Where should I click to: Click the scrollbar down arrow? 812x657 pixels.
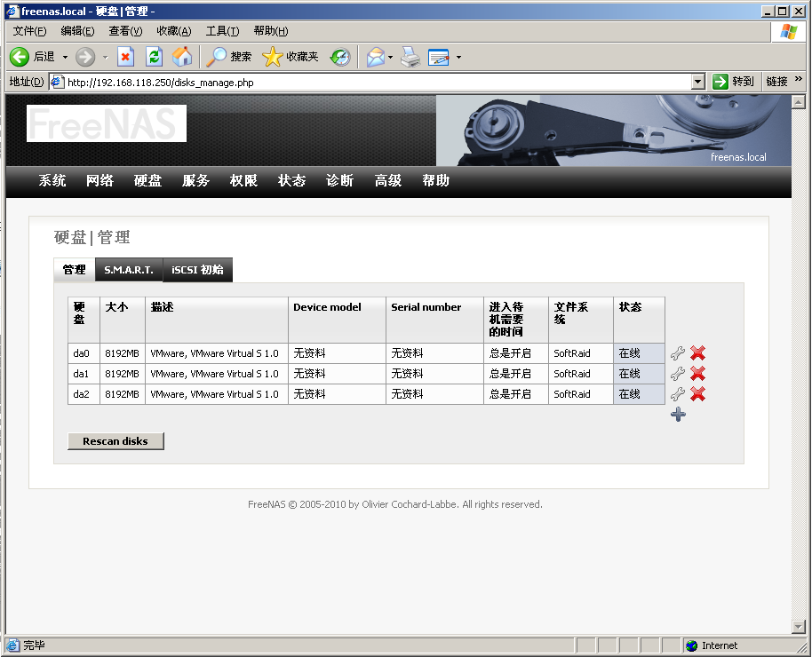[x=798, y=627]
